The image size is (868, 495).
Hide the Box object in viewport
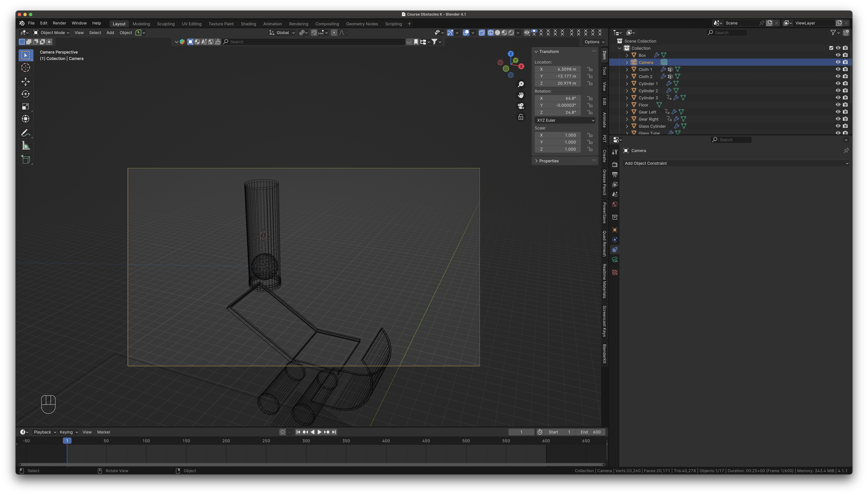[x=838, y=55]
